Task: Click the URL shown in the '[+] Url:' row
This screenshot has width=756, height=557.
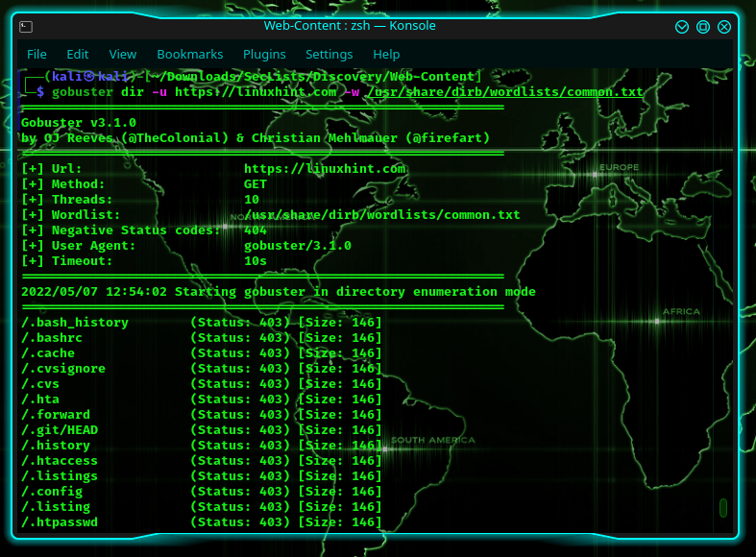Action: [x=325, y=169]
